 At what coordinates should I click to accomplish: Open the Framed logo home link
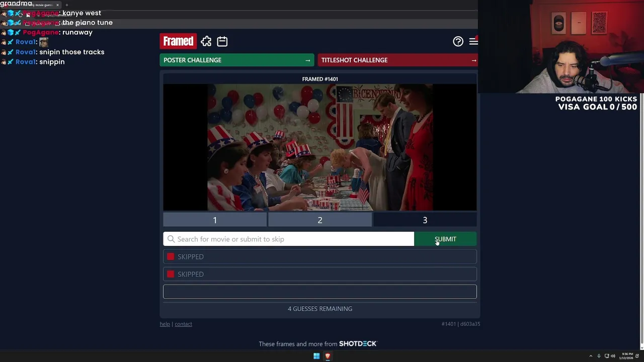[x=178, y=41]
